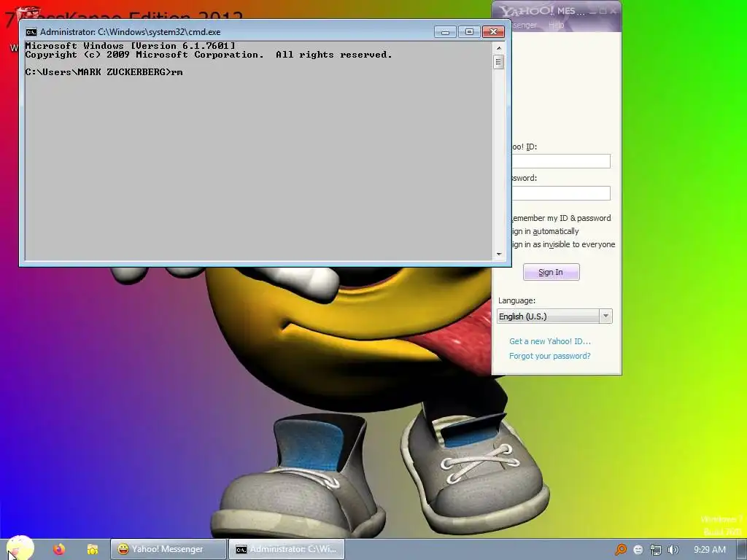Click the Show desktop strip beside the clock
Screen dimensions: 747x560
pos(741,550)
